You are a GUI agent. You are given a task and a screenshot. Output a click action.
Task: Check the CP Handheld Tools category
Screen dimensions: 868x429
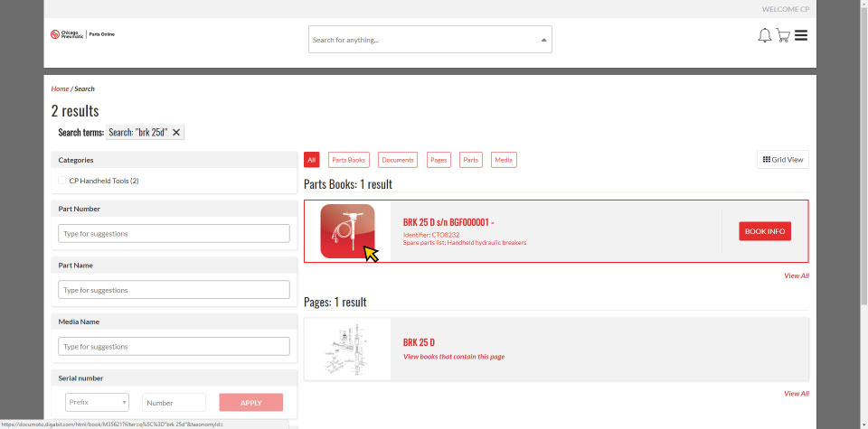point(62,181)
